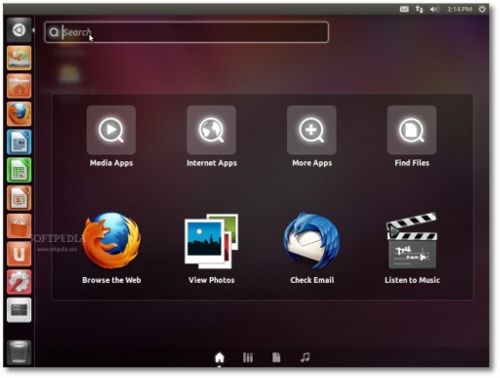Open System Settings from the launcher
The width and height of the screenshot is (500, 378).
(19, 282)
